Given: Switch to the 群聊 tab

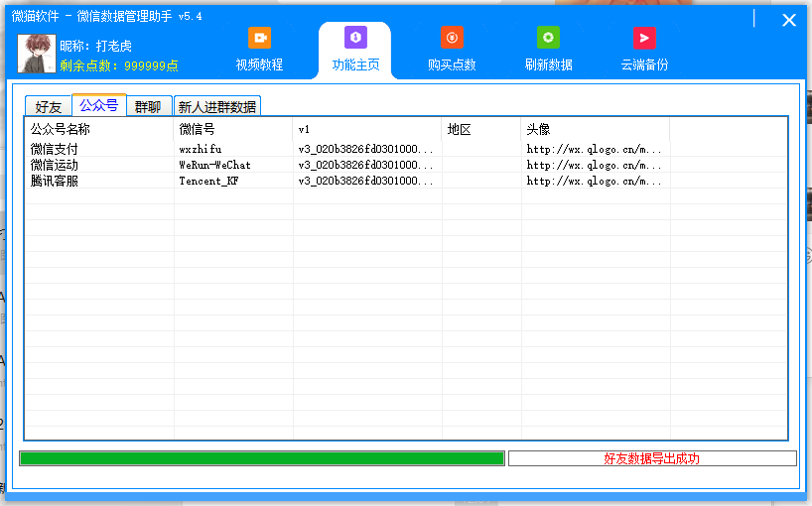Looking at the screenshot, I should point(148,107).
